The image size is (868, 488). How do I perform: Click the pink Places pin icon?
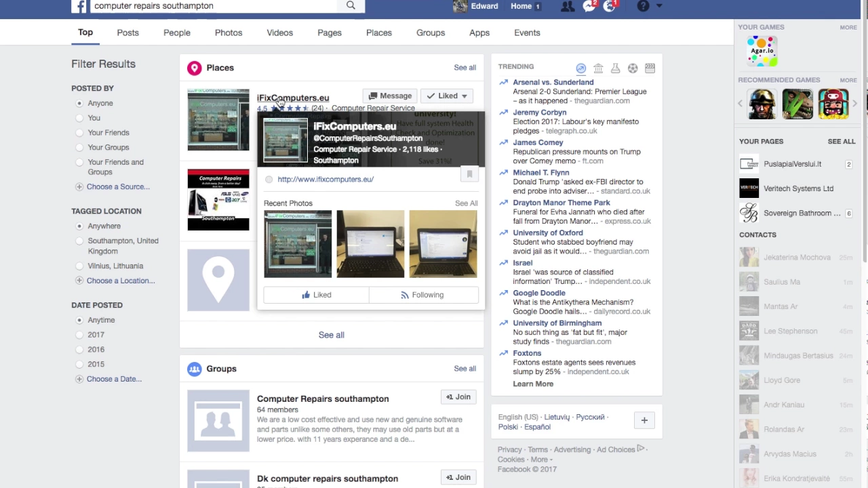pyautogui.click(x=195, y=68)
